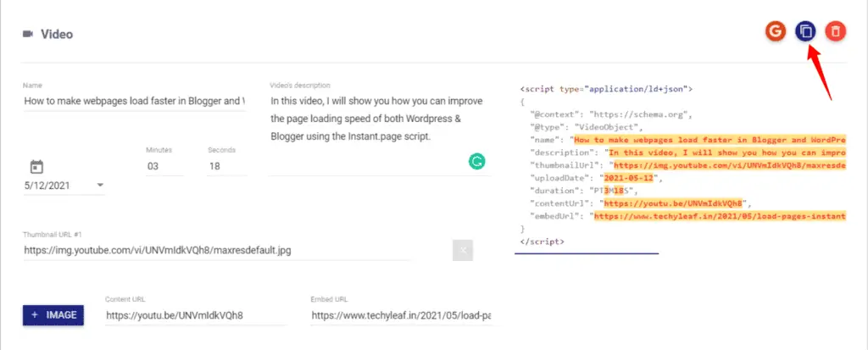This screenshot has width=868, height=350.
Task: Click the highlighted name value in JSON
Action: pyautogui.click(x=709, y=140)
